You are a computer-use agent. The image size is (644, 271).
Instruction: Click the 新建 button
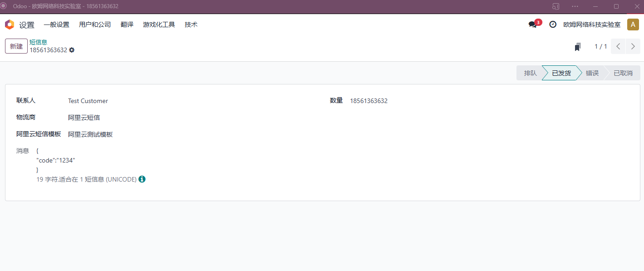[16, 46]
